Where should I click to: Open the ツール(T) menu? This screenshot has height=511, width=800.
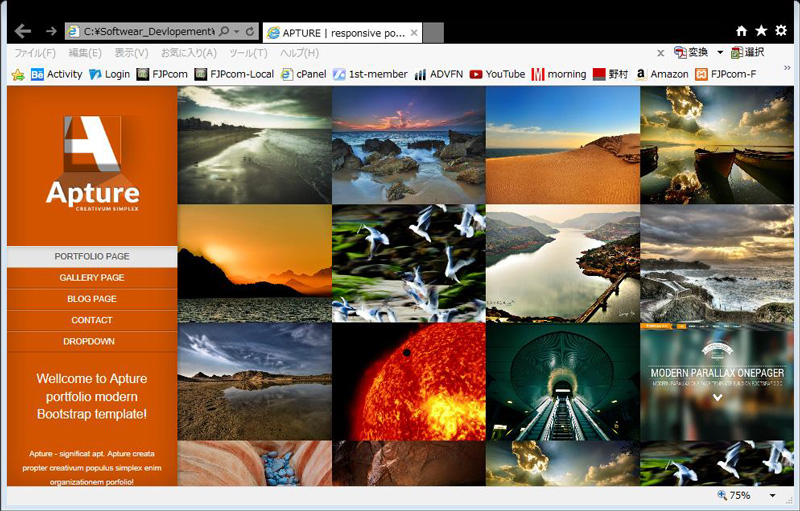248,53
